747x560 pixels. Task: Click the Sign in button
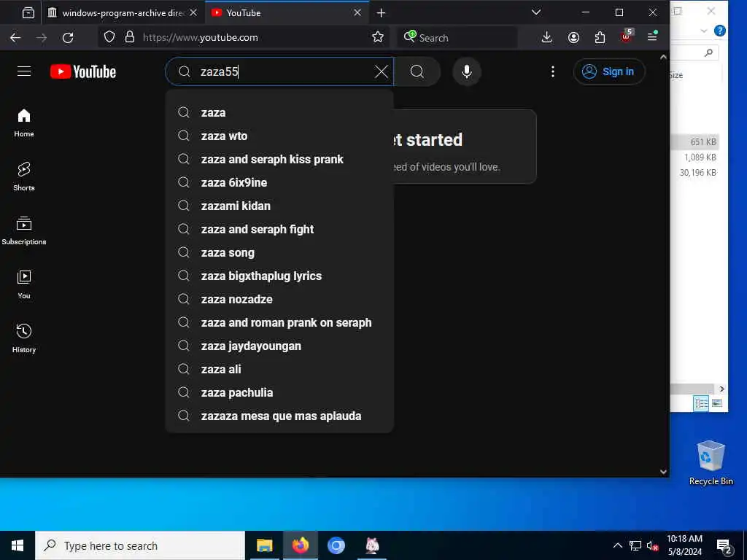(609, 71)
